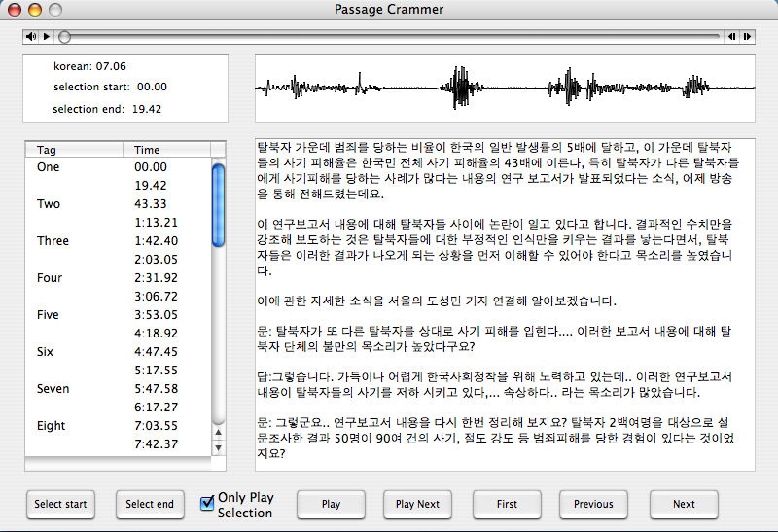Jump to the First passage button
778x532 pixels.
[507, 504]
